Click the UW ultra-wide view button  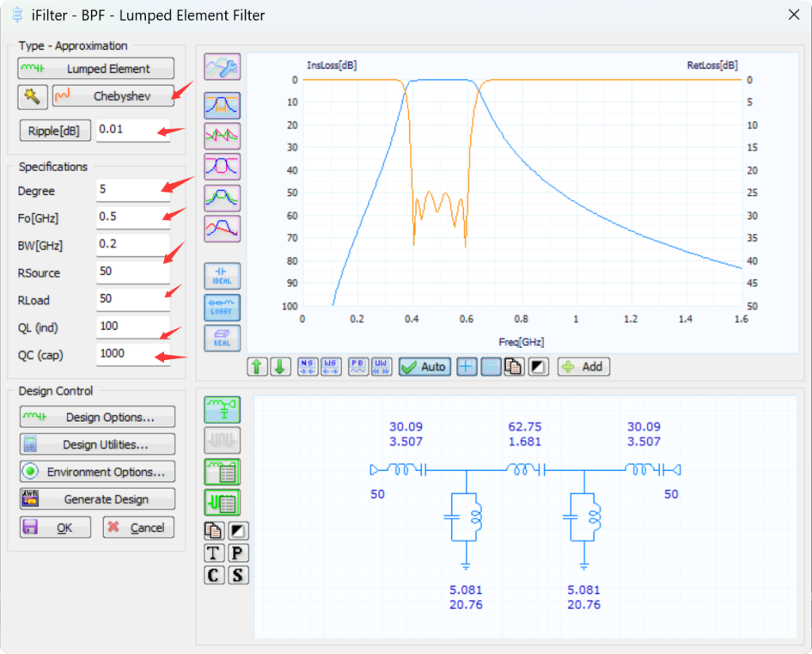click(x=381, y=366)
